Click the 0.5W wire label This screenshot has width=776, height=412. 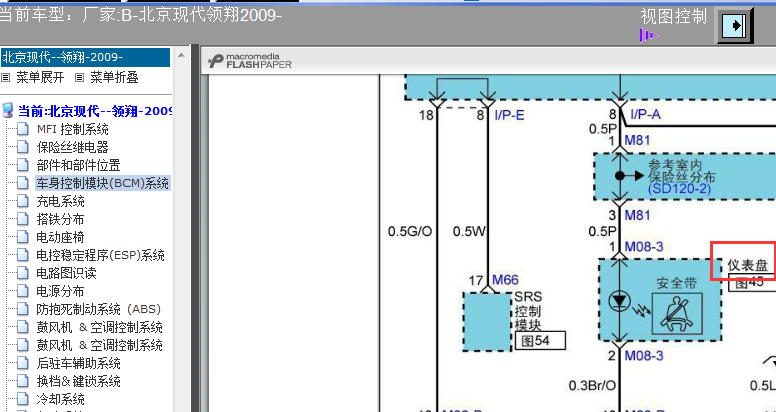[469, 231]
